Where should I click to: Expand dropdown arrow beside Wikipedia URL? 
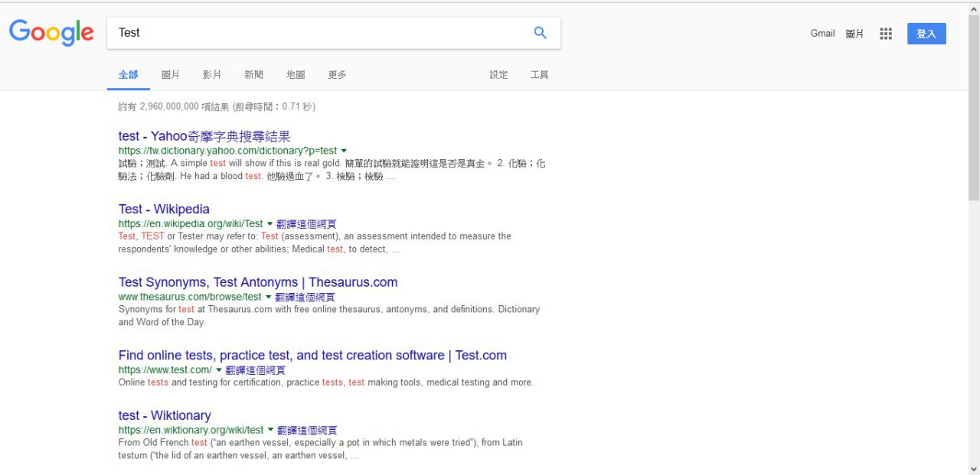[269, 223]
